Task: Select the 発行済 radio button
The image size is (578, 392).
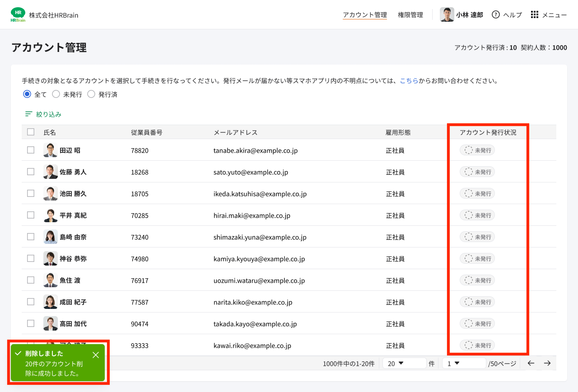Action: point(91,94)
